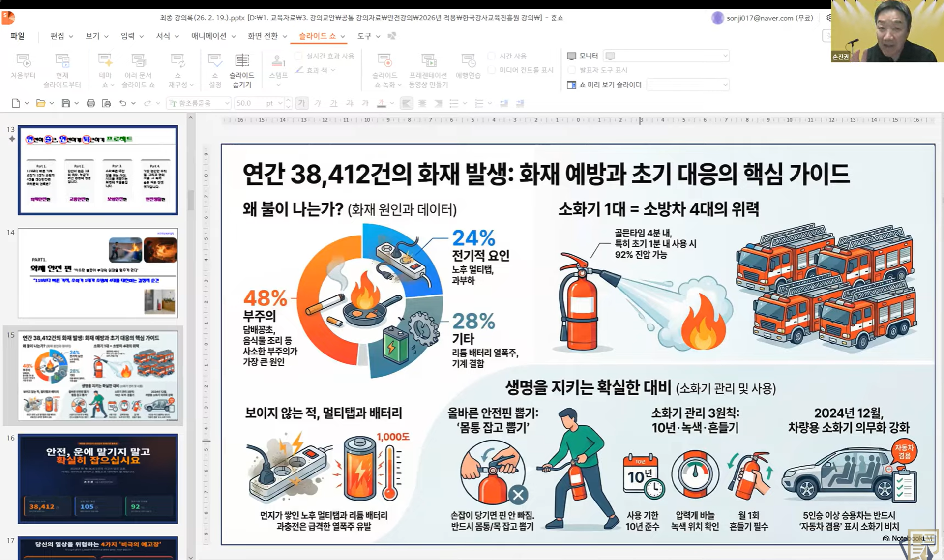Click 예행연습 rehearsal icon
Screen dimensions: 944x560
468,66
